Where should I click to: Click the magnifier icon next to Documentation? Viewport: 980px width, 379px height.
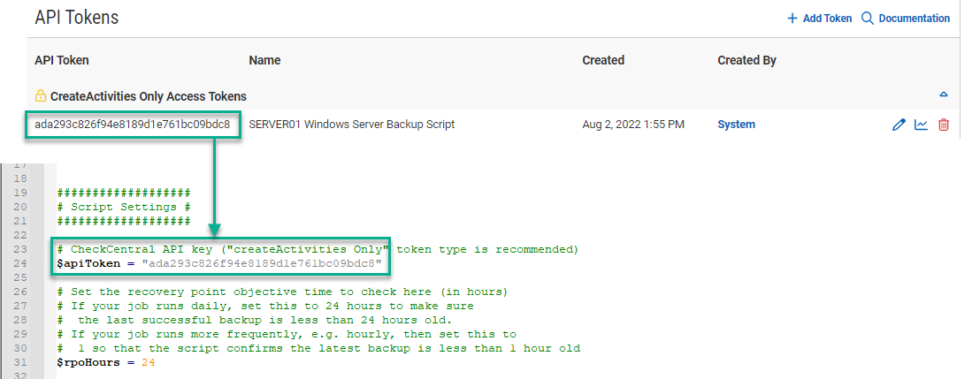point(868,19)
